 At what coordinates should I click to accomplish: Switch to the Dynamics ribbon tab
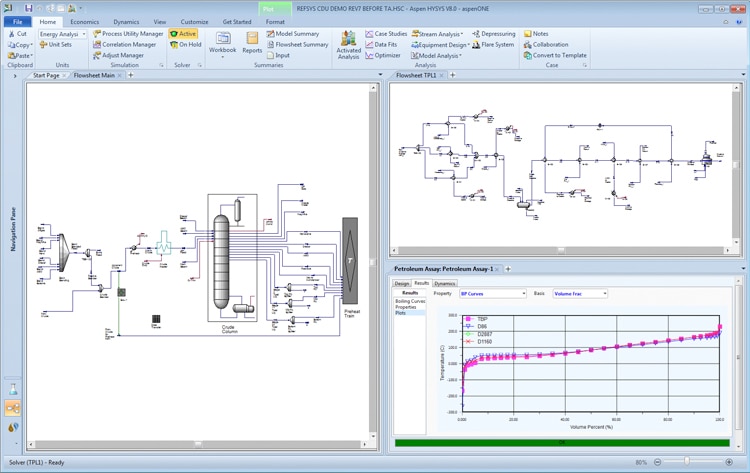(x=126, y=22)
